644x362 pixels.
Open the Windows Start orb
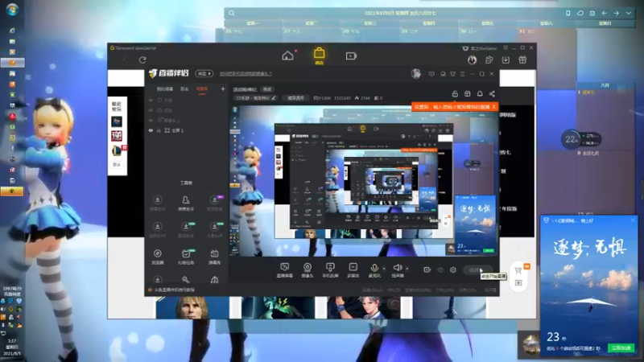click(x=12, y=10)
